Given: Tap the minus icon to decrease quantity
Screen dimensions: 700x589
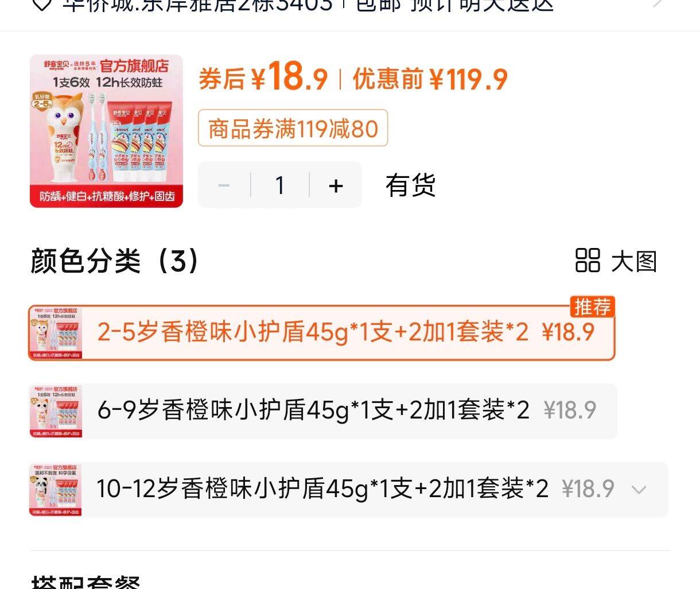Looking at the screenshot, I should pos(224,185).
